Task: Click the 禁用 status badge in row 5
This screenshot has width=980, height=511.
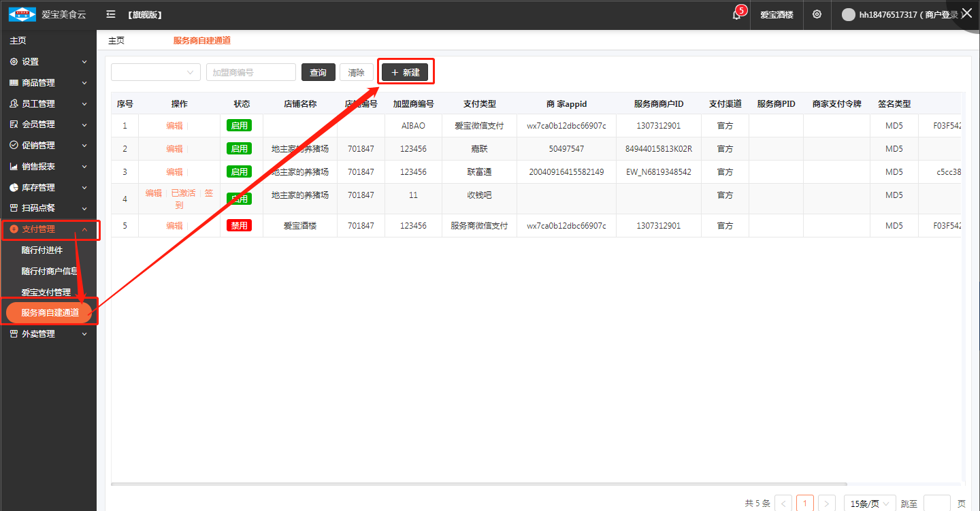Action: point(239,226)
